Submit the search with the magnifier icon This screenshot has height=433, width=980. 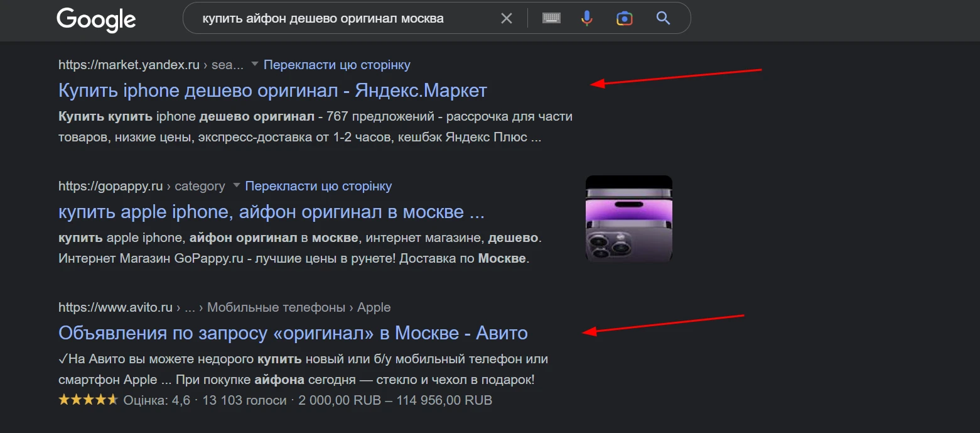[663, 18]
